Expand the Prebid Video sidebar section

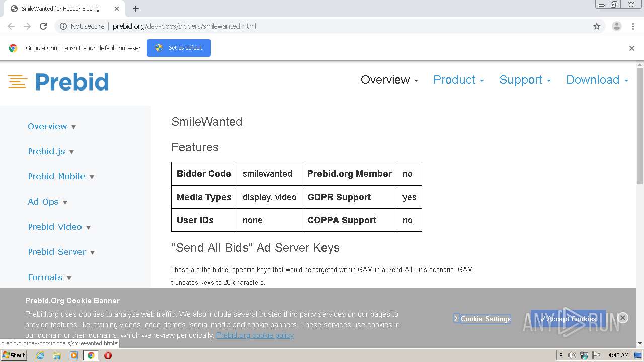(59, 227)
